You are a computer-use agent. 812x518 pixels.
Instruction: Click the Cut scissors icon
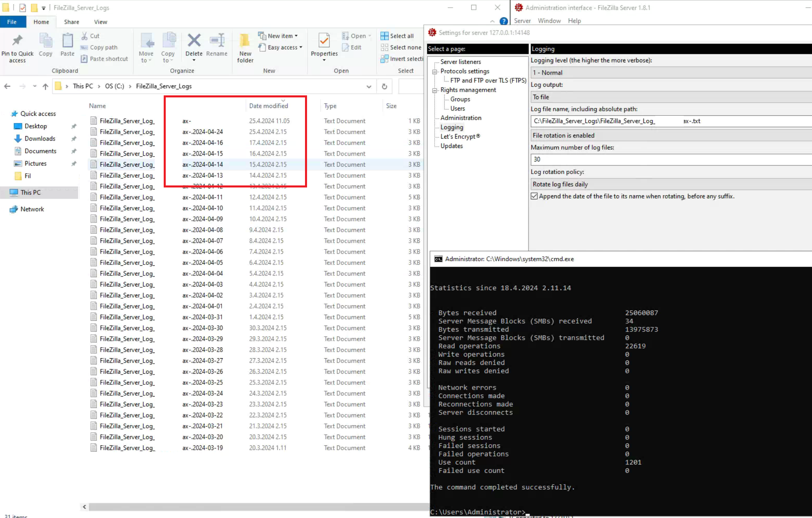85,36
